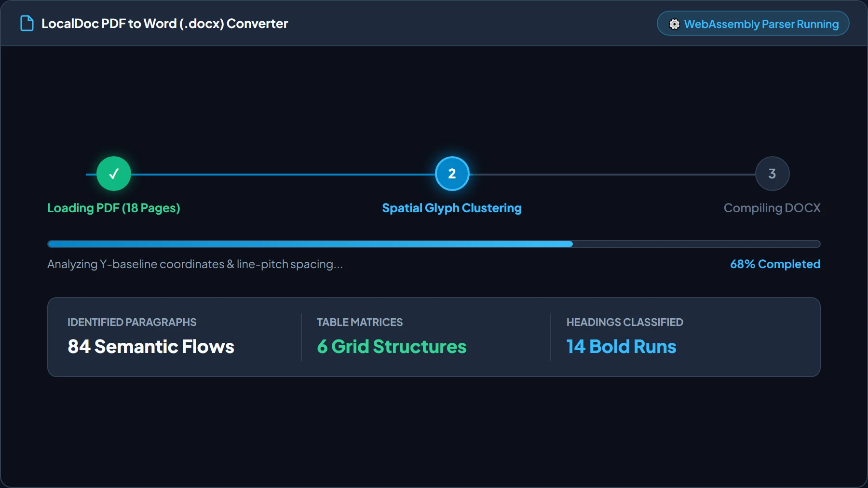Viewport: 868px width, 488px height.
Task: Click the Table Matrices heading
Action: (360, 322)
